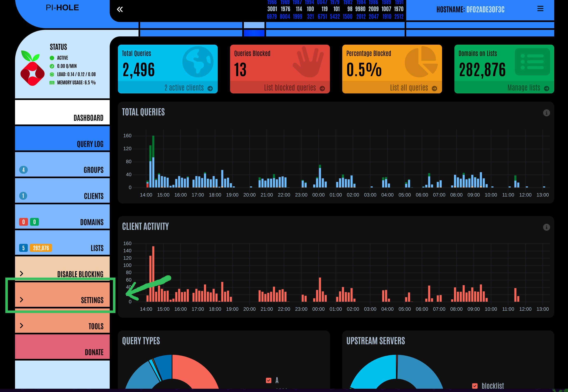The width and height of the screenshot is (568, 392).
Task: Click hostname DF02ADE30F3C text
Action: pos(485,10)
